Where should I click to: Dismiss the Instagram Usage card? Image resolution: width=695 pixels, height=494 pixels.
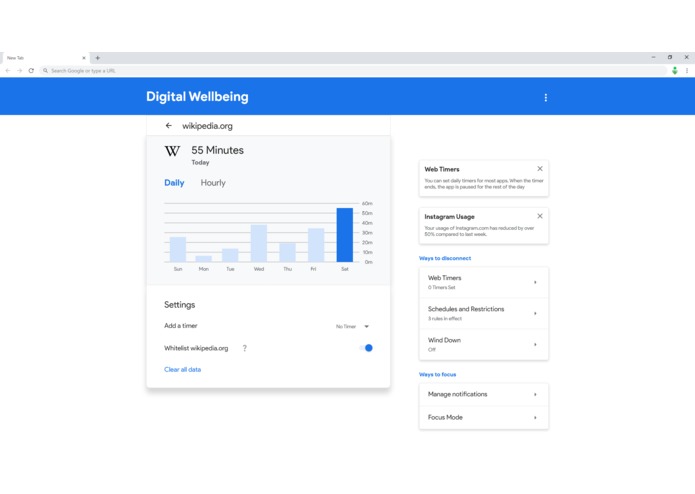pyautogui.click(x=540, y=216)
